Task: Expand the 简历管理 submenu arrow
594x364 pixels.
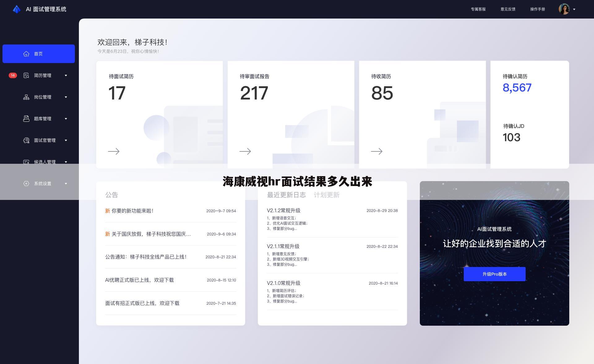Action: (x=66, y=75)
